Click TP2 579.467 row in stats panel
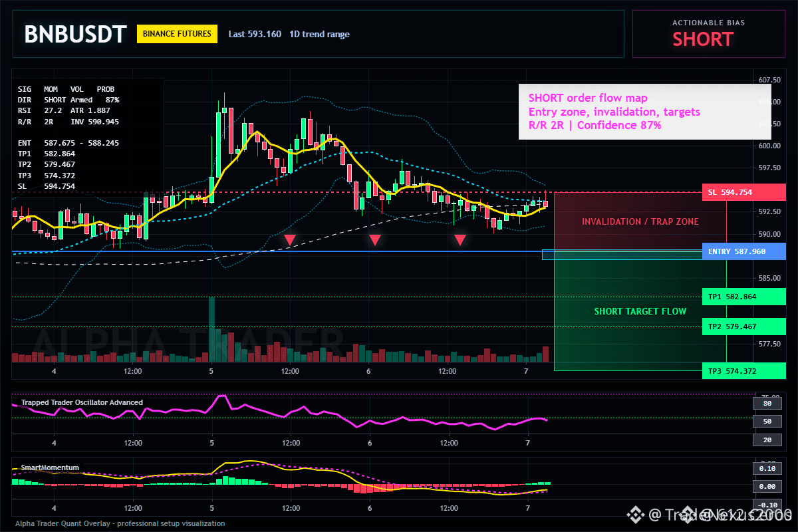This screenshot has width=798, height=532. 47,164
